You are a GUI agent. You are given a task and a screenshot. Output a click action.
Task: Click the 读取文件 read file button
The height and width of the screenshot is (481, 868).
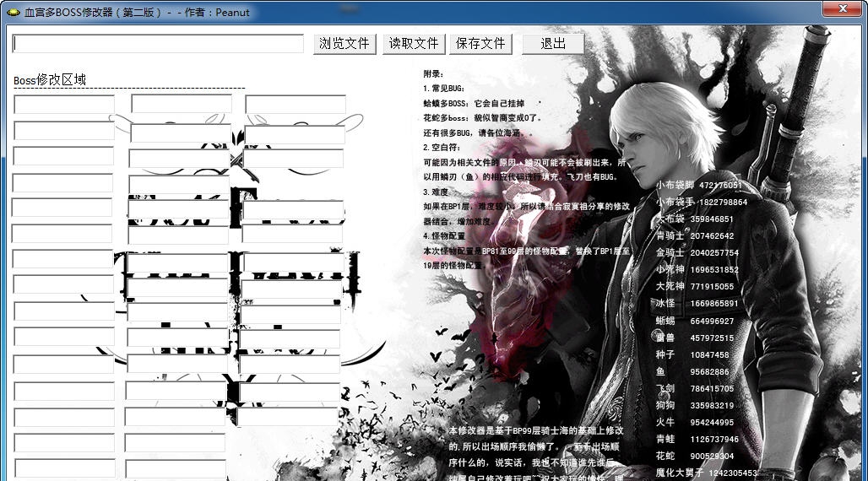(x=414, y=44)
